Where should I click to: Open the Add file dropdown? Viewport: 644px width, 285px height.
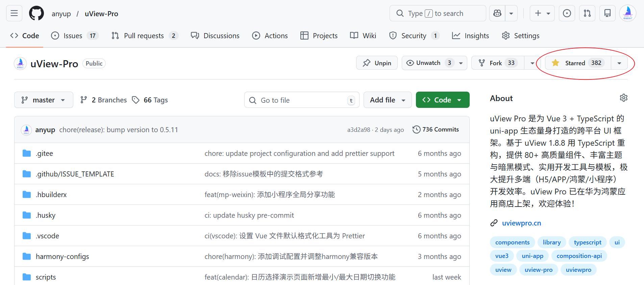(388, 100)
